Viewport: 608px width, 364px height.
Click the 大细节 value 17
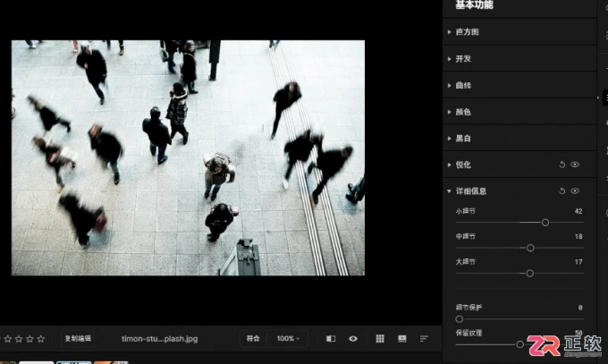click(x=578, y=262)
